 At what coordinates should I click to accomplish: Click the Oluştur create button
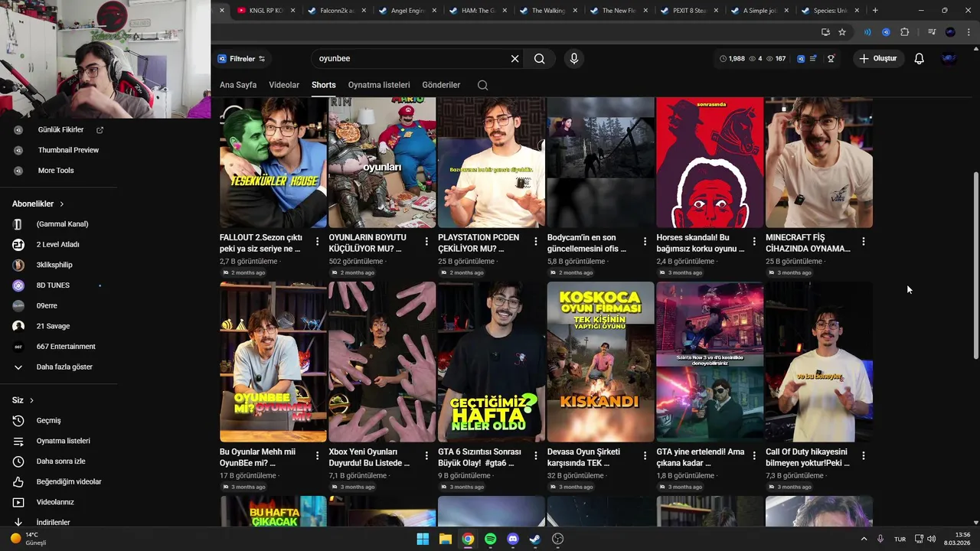pyautogui.click(x=877, y=59)
